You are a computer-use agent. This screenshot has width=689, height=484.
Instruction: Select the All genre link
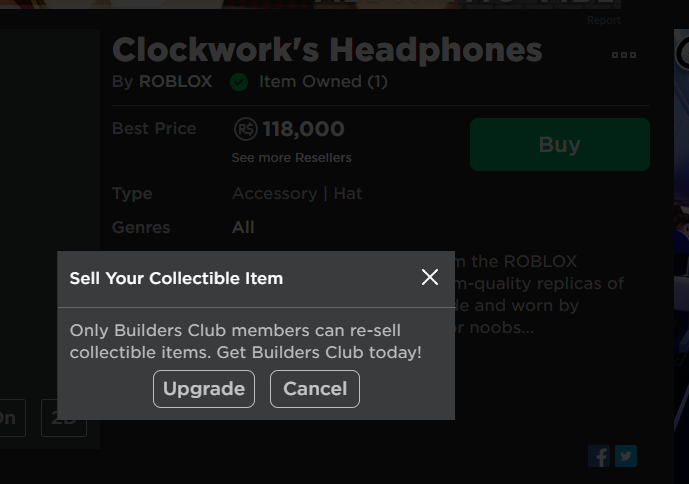(243, 227)
